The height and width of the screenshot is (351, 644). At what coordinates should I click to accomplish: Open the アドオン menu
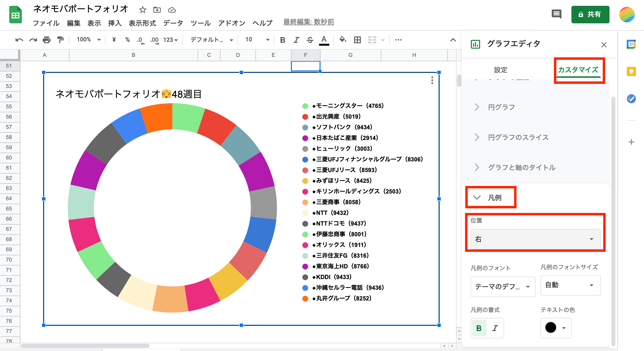231,23
